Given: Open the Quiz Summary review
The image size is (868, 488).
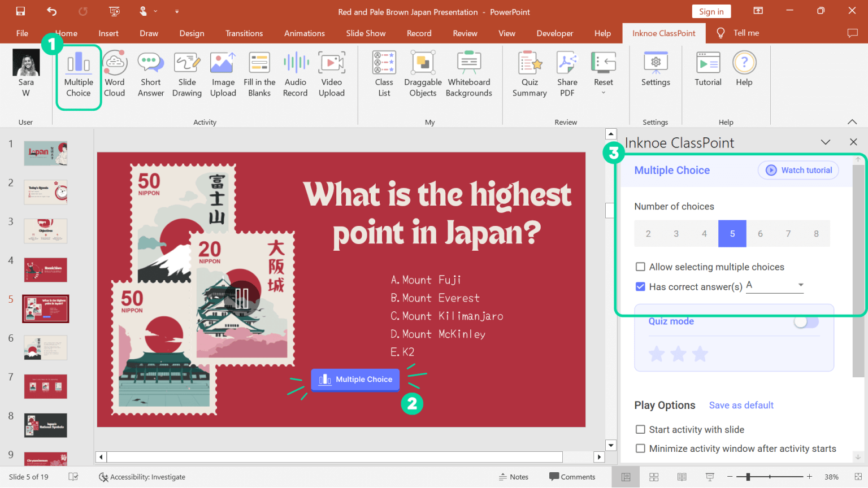Looking at the screenshot, I should [530, 74].
